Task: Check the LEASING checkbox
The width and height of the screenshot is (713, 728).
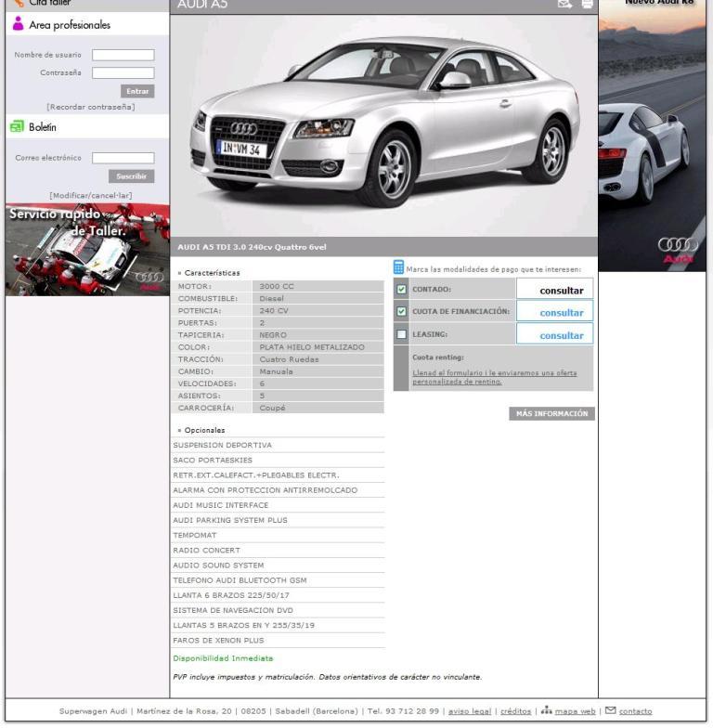Action: [401, 334]
